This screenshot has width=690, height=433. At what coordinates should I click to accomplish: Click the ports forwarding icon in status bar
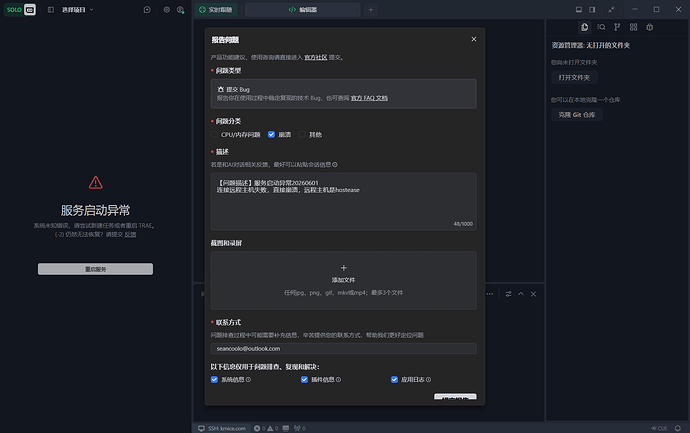coord(300,428)
